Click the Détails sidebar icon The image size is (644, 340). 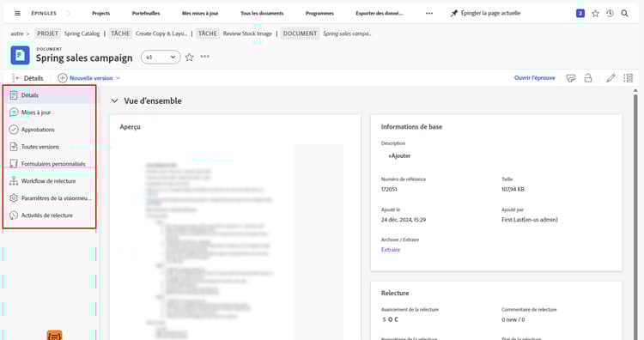click(x=14, y=94)
